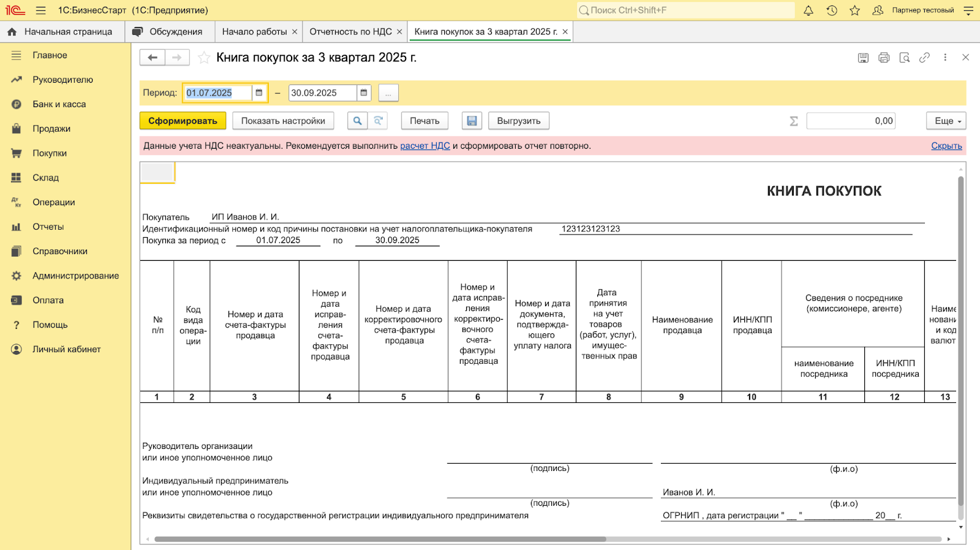Switch to the Отчетность по НДС tab

(x=350, y=32)
